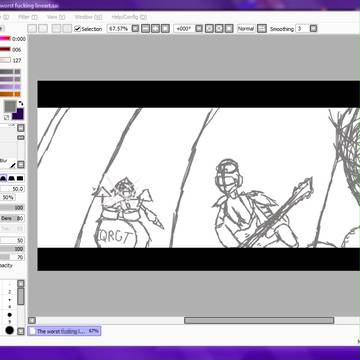Image resolution: width=360 pixels, height=360 pixels.
Task: Click the brush size 50.0 field
Action: (x=12, y=189)
